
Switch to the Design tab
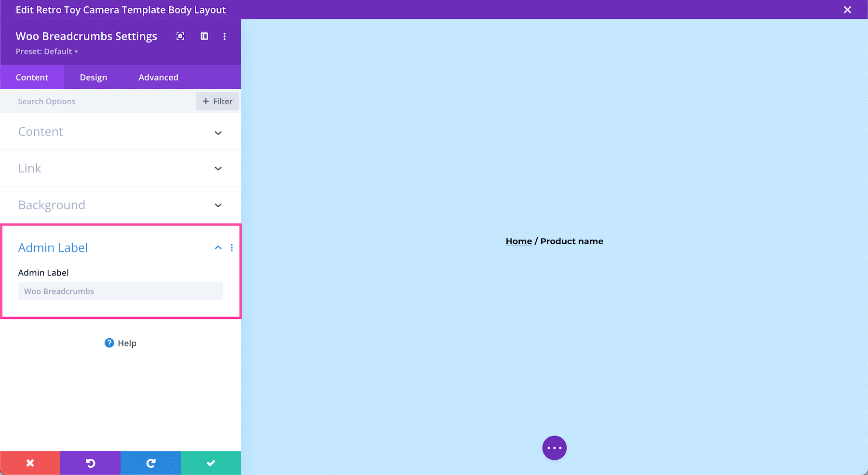(x=93, y=77)
